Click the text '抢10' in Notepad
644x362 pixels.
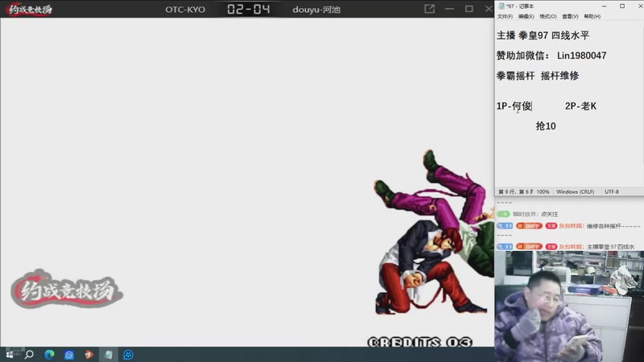coord(546,126)
